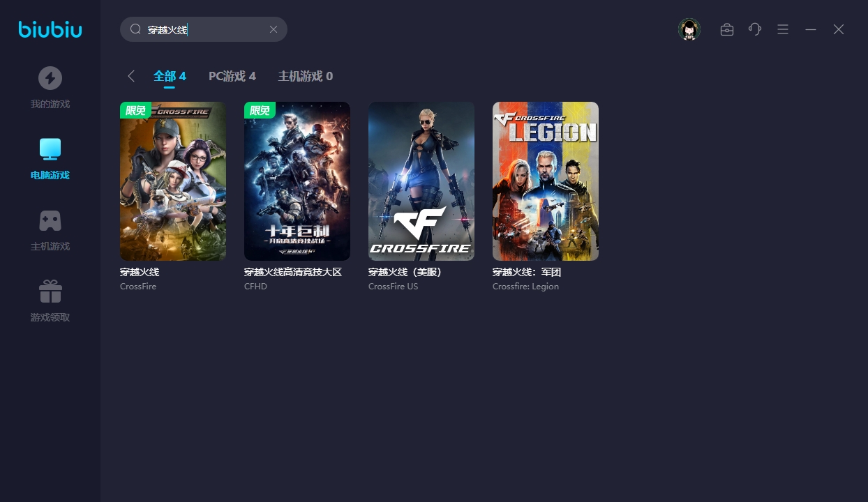
Task: Switch to the PC游戏 4 tab
Action: 232,76
